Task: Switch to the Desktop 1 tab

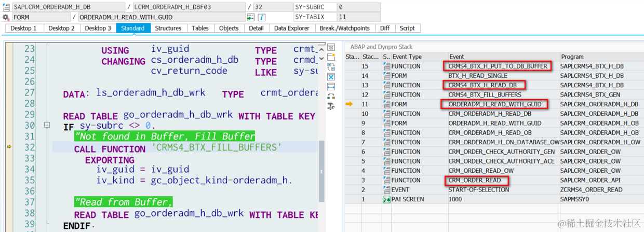Action: (x=23, y=28)
